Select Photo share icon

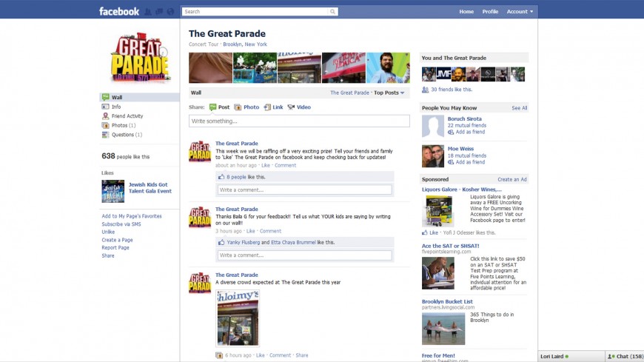coord(238,107)
